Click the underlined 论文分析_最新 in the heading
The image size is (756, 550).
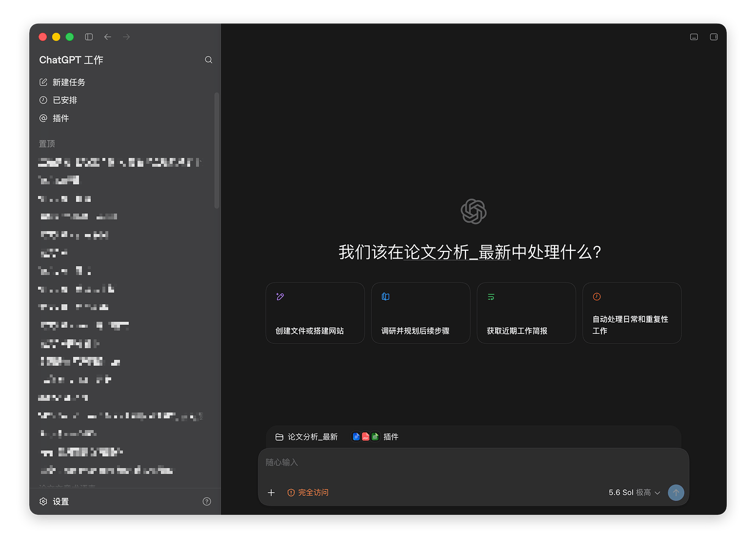tap(458, 252)
